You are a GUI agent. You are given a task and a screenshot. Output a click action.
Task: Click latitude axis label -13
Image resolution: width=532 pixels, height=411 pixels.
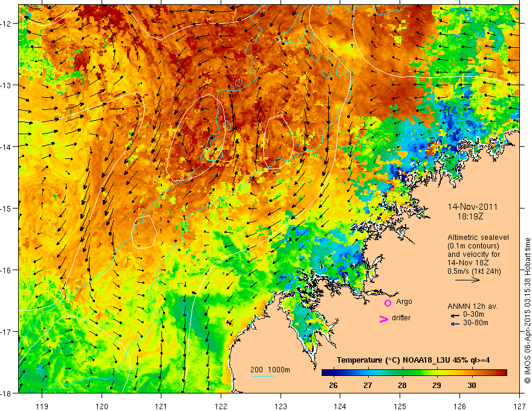(x=6, y=85)
